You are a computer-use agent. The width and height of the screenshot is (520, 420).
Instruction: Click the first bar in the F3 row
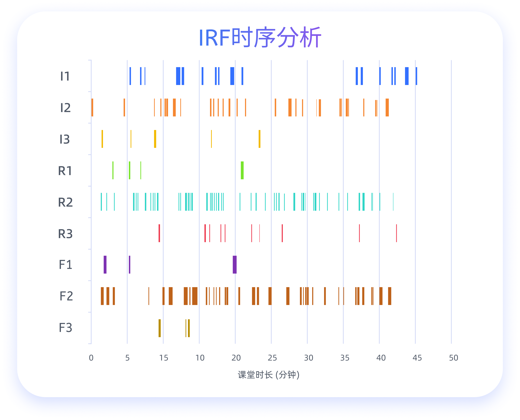159,328
